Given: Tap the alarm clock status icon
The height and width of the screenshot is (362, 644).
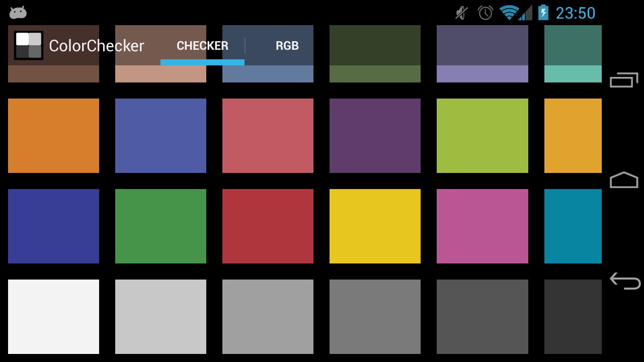Looking at the screenshot, I should click(x=486, y=13).
